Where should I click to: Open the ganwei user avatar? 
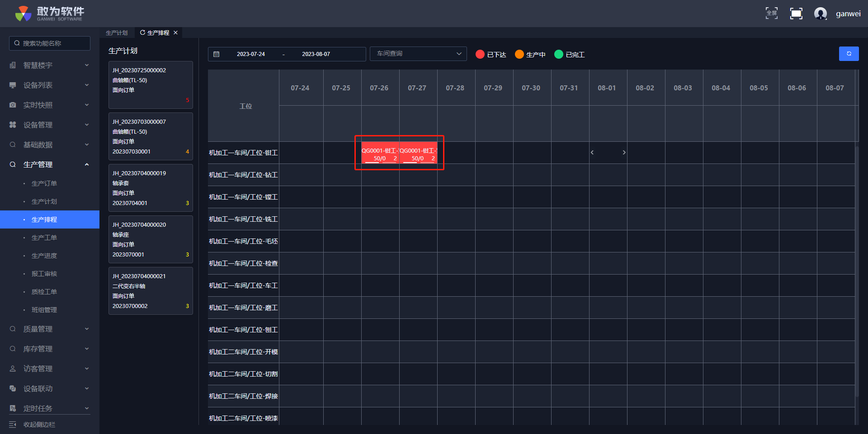(x=820, y=14)
